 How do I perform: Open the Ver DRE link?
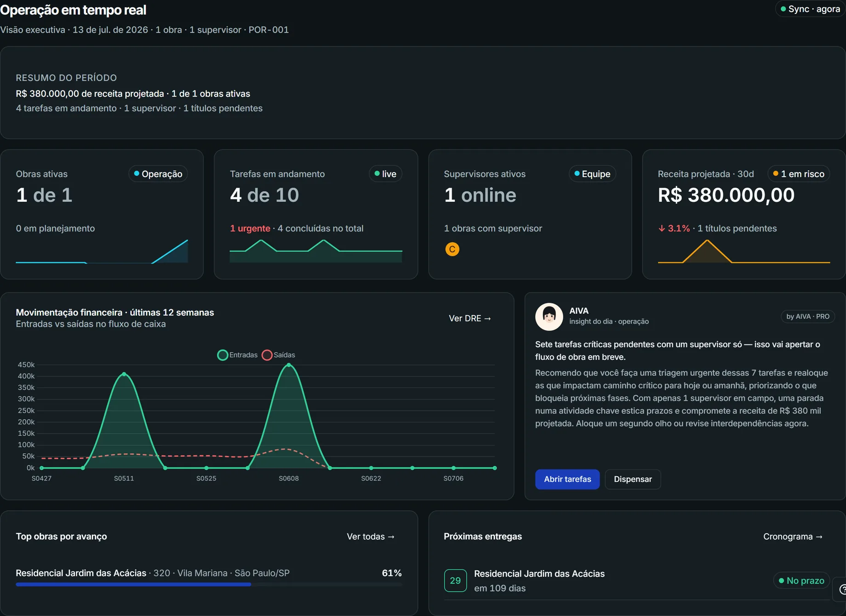470,318
